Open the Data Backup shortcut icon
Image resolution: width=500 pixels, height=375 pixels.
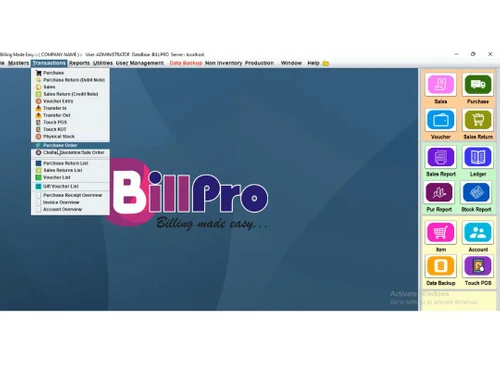(x=441, y=266)
